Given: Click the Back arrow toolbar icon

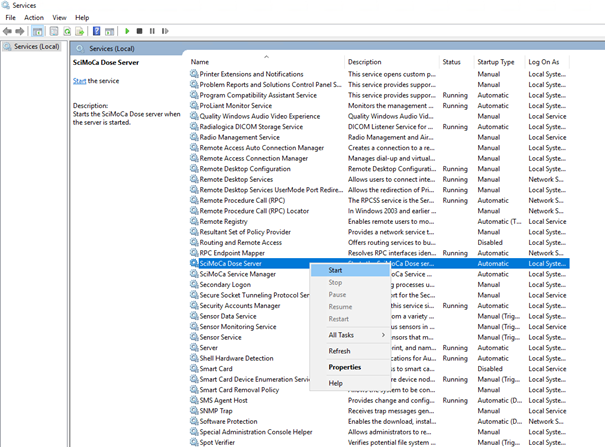Looking at the screenshot, I should (x=7, y=31).
